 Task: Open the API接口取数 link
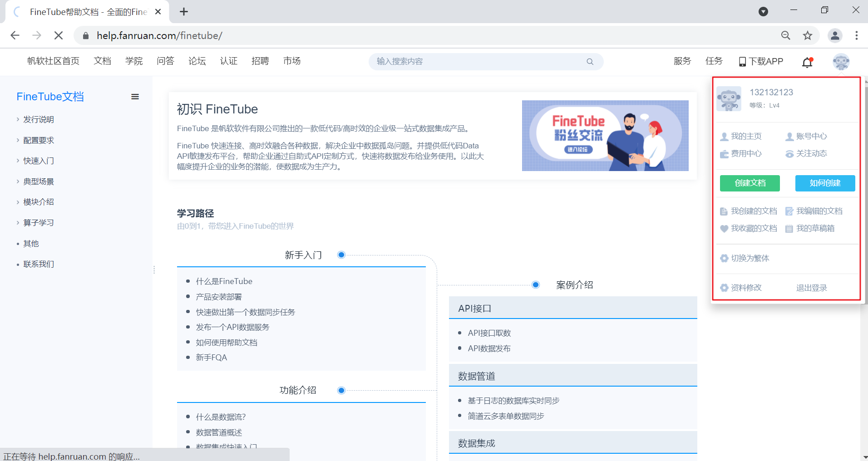tap(489, 333)
